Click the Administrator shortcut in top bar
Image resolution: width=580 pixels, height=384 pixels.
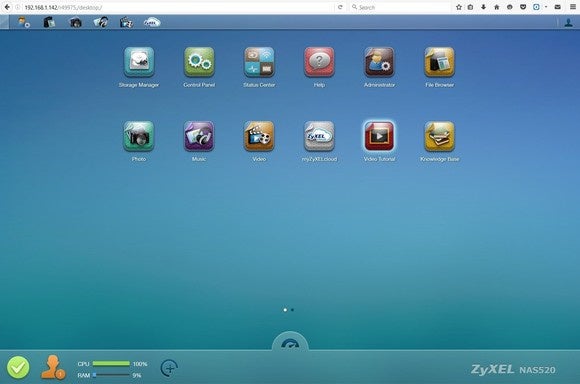24,22
